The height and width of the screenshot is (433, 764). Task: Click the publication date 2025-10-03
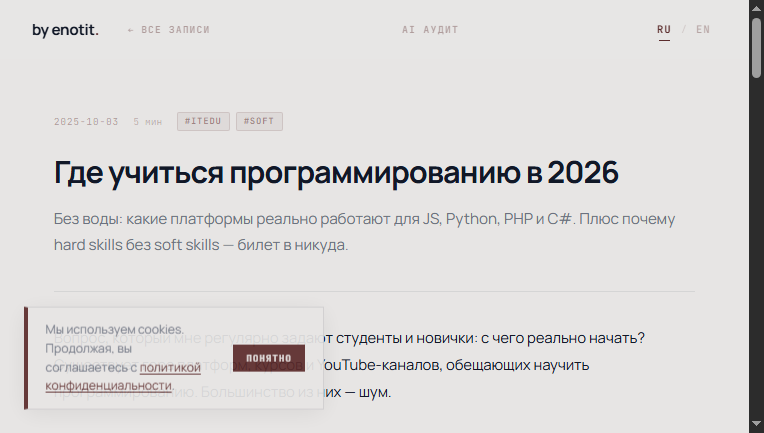pyautogui.click(x=86, y=122)
